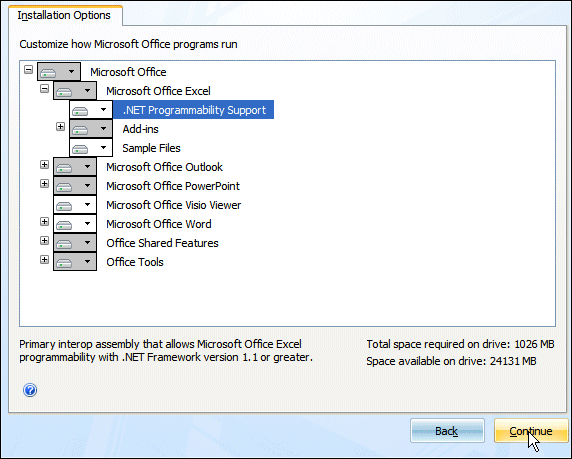Select the Microsoft Office Excel label
572x459 pixels.
pyautogui.click(x=158, y=91)
